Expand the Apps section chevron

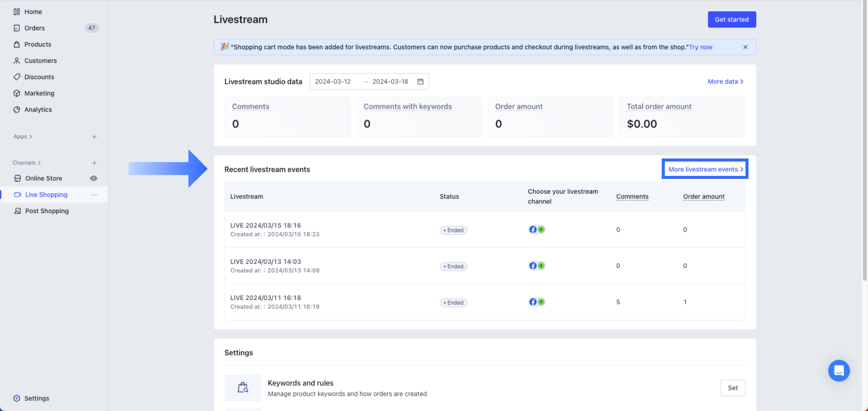31,137
